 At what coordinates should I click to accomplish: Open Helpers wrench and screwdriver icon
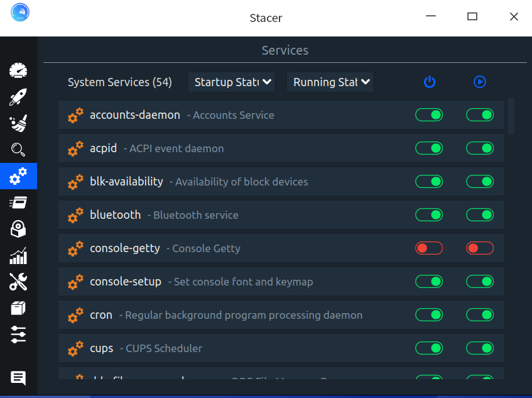pos(18,282)
